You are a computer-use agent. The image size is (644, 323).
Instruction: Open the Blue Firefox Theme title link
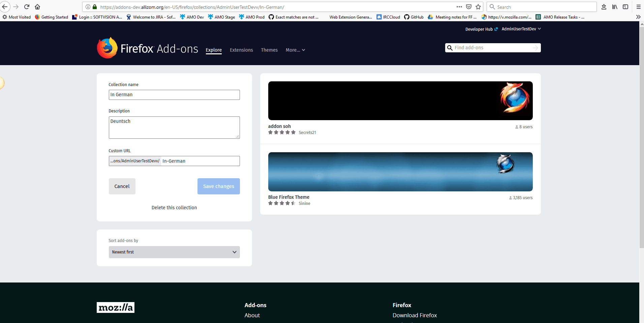pos(289,197)
